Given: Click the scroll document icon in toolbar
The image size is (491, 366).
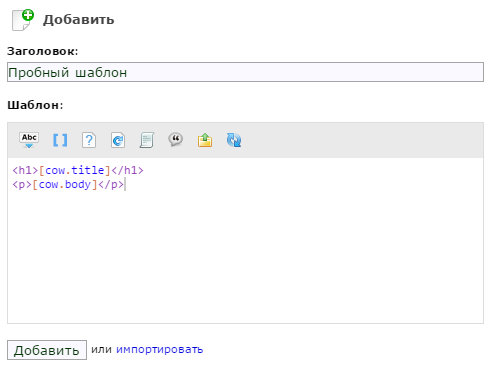Looking at the screenshot, I should [x=147, y=140].
